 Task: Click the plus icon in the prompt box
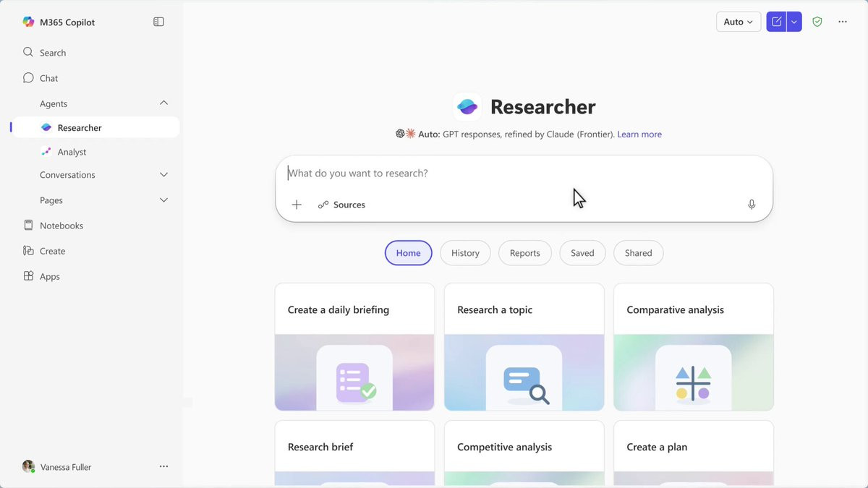pos(297,205)
